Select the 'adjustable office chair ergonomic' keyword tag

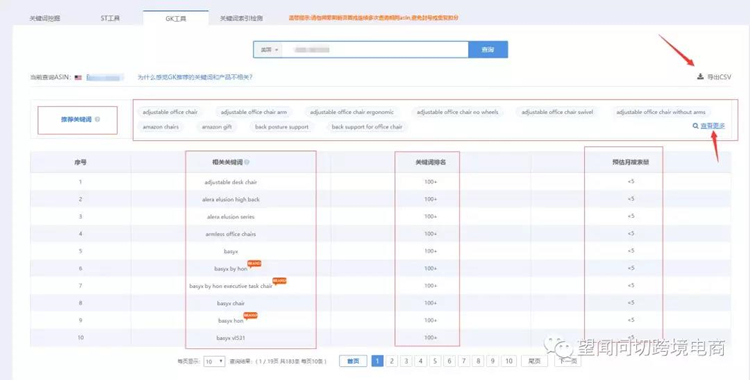(352, 112)
